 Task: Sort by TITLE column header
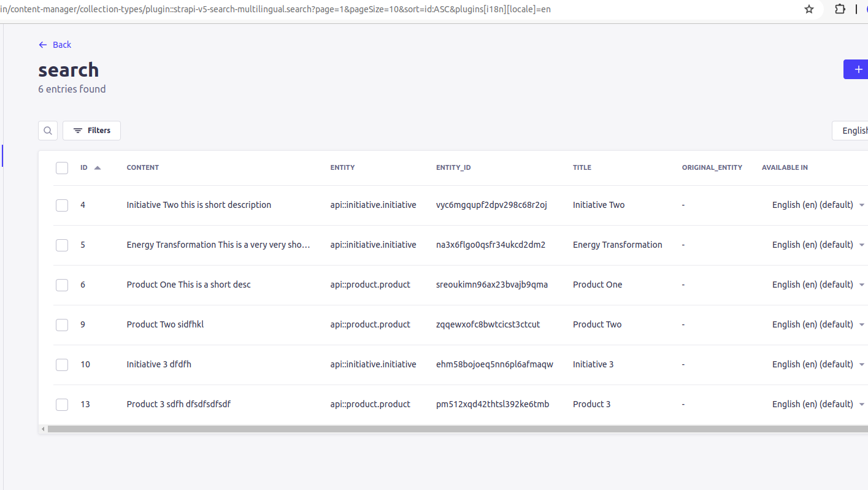pos(582,167)
